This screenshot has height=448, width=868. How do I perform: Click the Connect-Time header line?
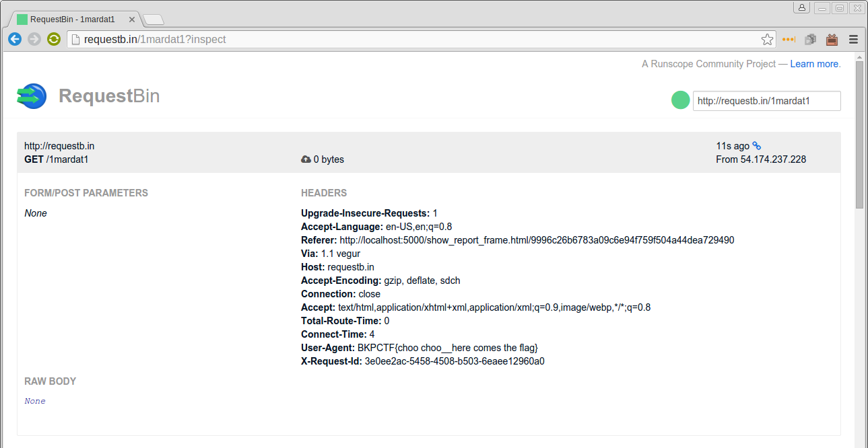(338, 334)
